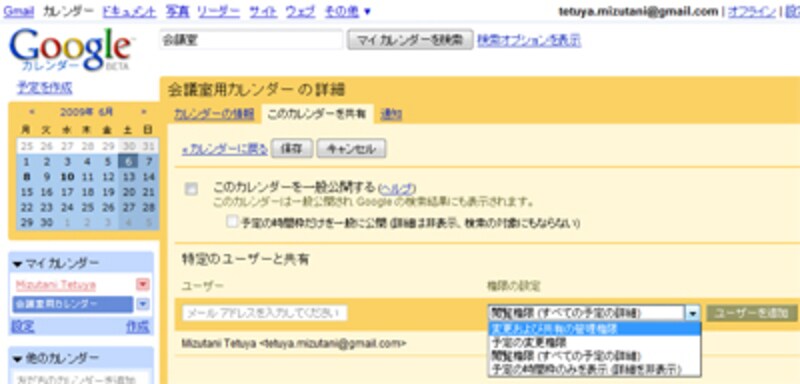Click the permission dropdown arrow
The height and width of the screenshot is (384, 800).
pos(692,313)
